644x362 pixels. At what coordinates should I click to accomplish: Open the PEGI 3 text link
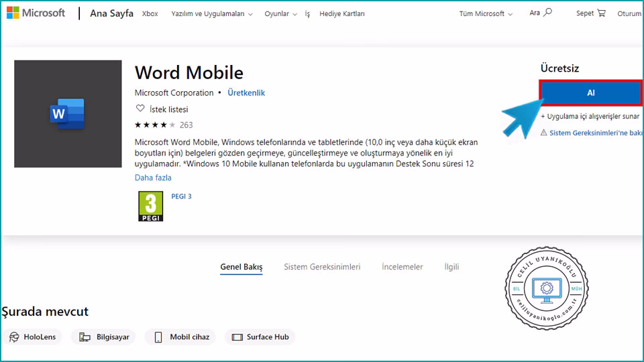tap(181, 196)
